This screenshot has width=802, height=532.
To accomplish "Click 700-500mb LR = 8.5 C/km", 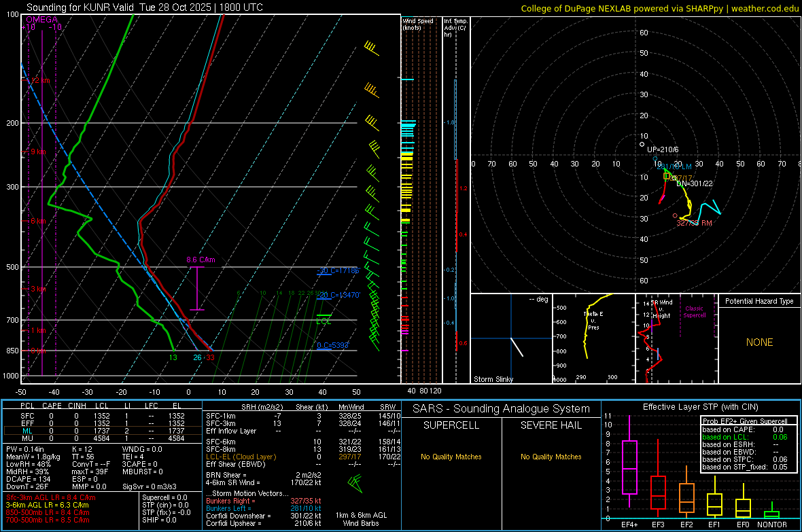I will (x=48, y=520).
